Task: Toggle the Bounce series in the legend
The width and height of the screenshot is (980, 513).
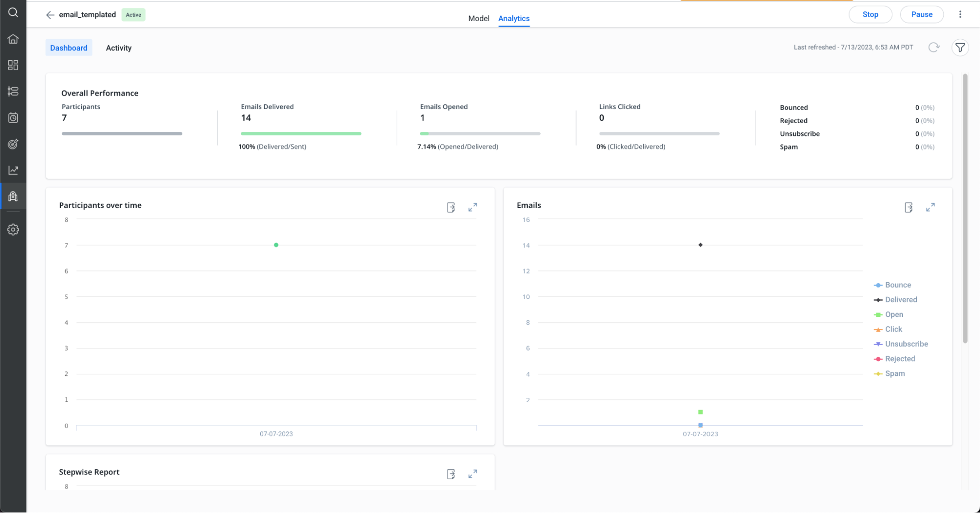Action: click(898, 285)
